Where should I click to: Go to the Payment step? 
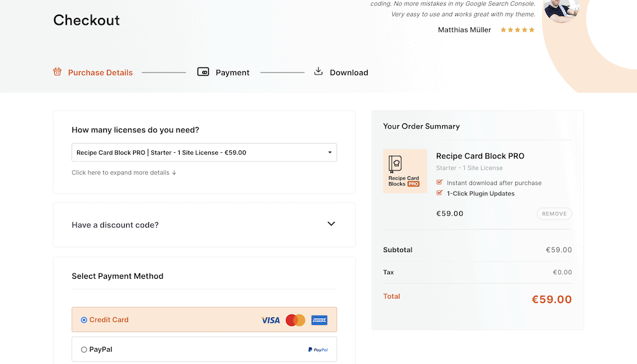(233, 73)
